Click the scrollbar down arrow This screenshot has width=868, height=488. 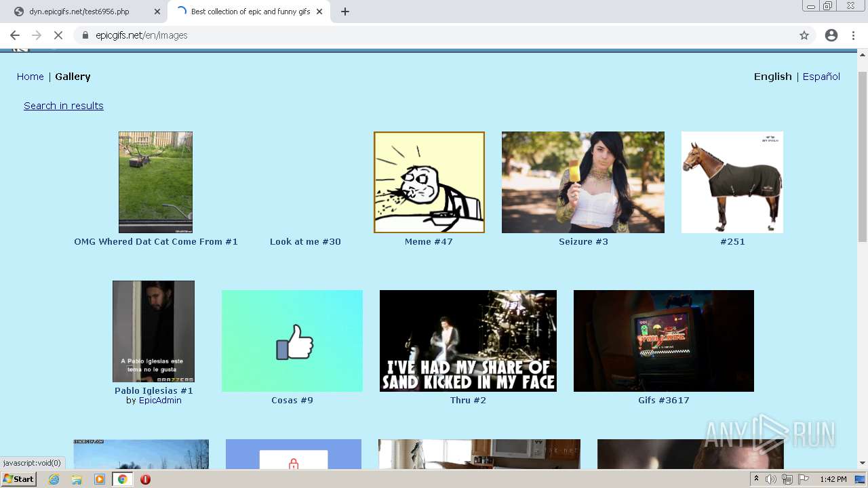(863, 464)
